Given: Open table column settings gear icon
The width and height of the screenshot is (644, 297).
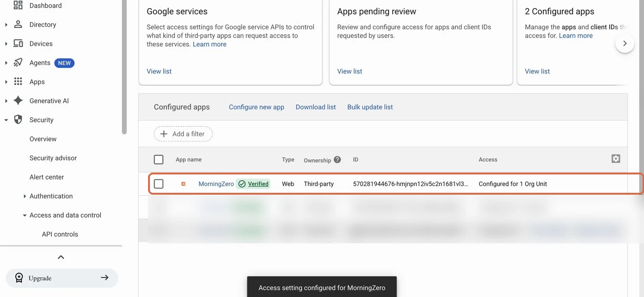Looking at the screenshot, I should 616,159.
